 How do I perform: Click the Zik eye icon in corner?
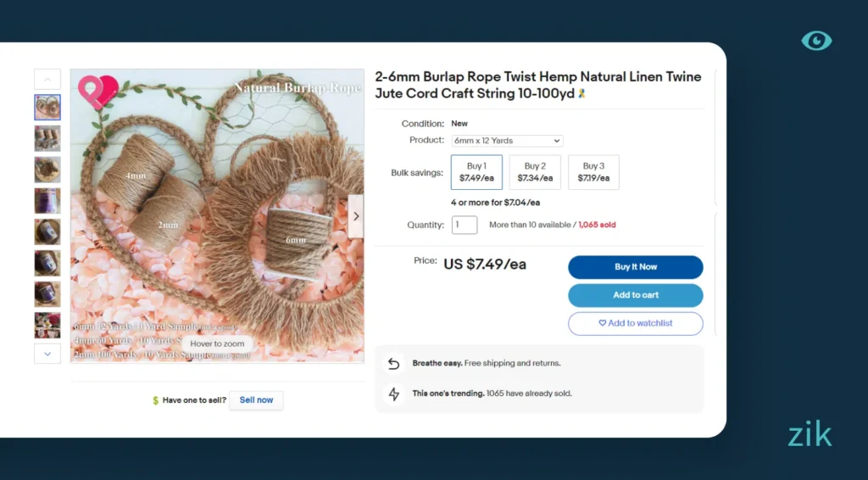816,41
